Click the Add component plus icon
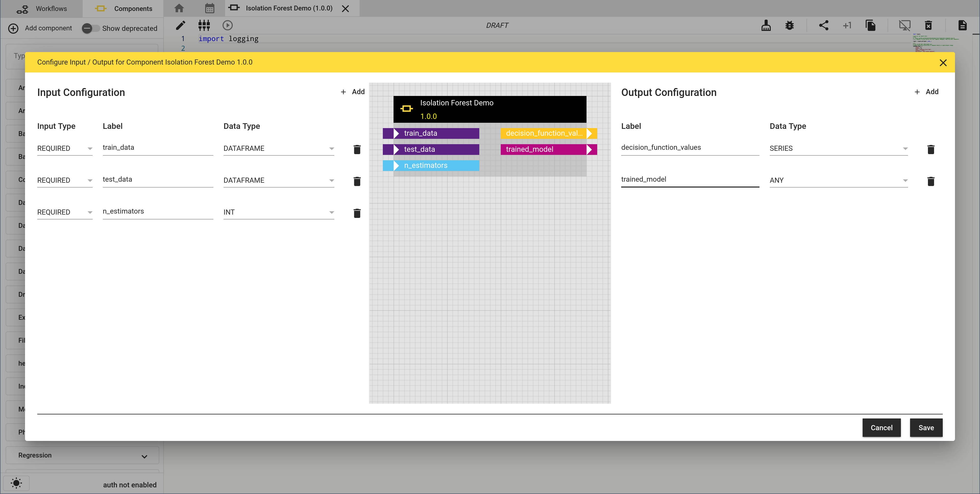The height and width of the screenshot is (494, 980). click(x=13, y=28)
